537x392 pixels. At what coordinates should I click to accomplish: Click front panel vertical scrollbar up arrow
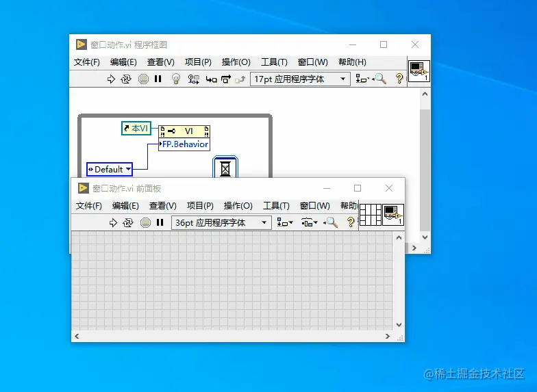399,237
